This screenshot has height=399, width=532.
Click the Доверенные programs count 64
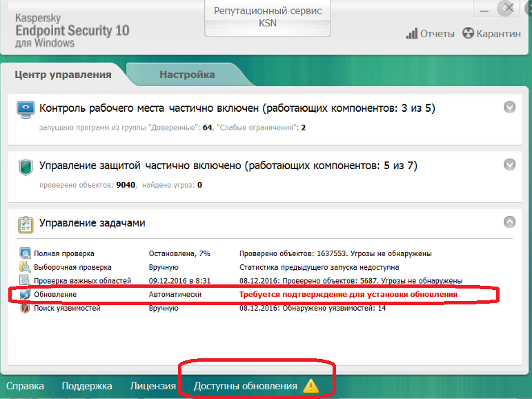(x=207, y=127)
